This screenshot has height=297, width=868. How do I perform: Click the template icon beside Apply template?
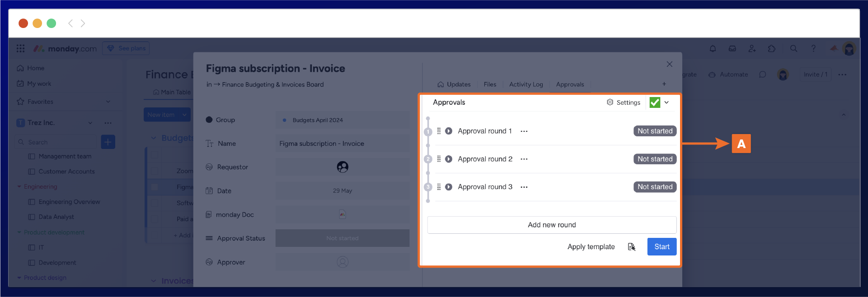point(631,247)
